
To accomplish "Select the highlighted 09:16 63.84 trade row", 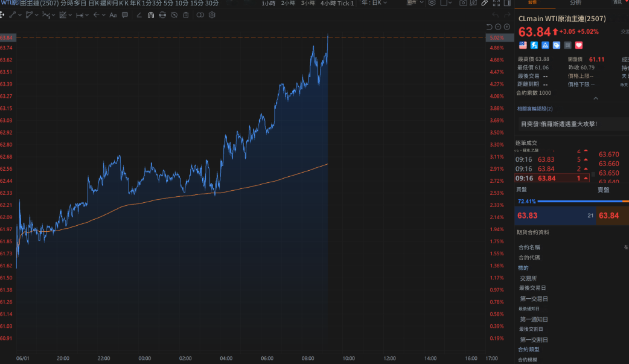I will coord(552,178).
